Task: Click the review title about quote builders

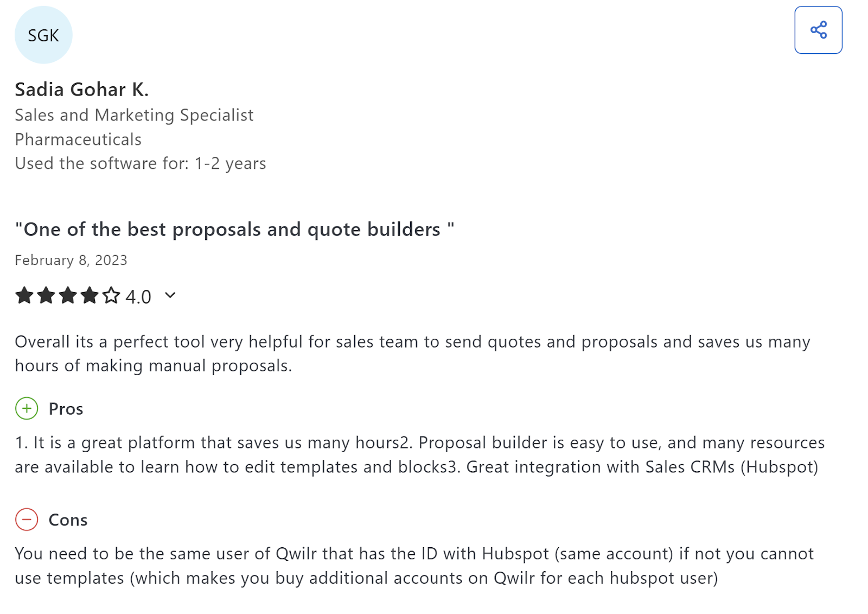Action: (x=234, y=230)
